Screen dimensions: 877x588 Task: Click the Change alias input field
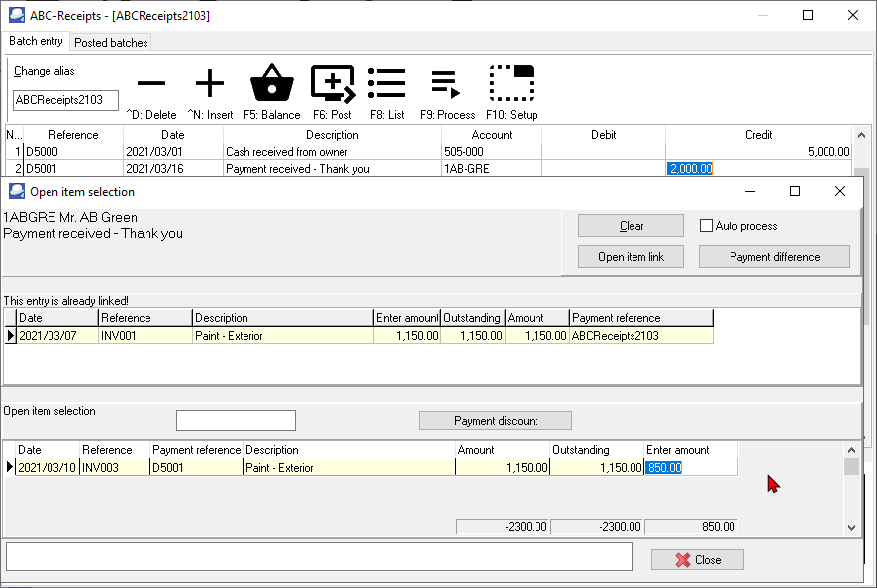[x=64, y=100]
